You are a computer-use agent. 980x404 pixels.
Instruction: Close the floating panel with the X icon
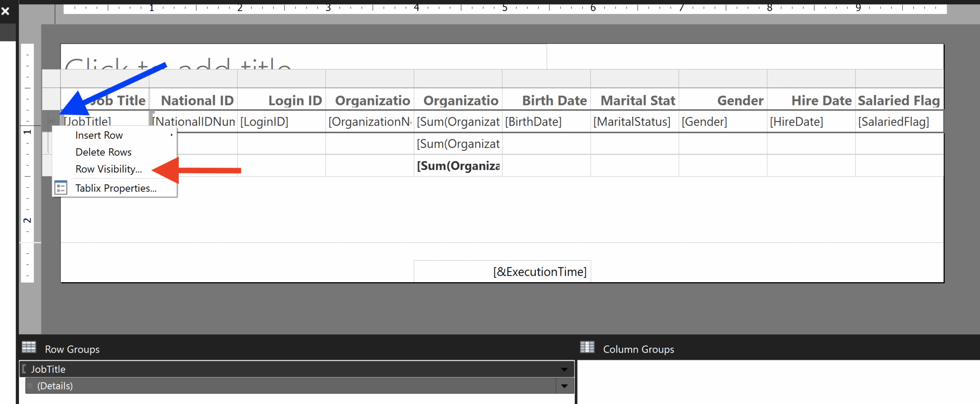coord(6,11)
